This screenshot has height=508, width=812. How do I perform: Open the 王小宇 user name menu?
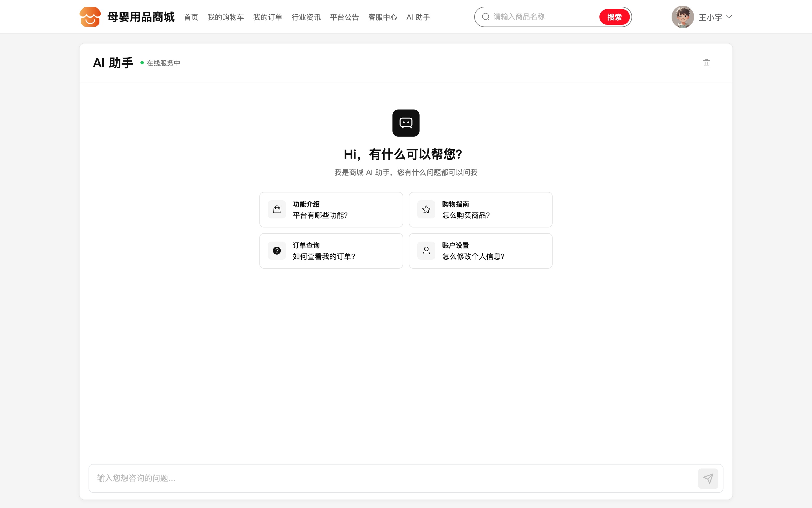click(710, 17)
